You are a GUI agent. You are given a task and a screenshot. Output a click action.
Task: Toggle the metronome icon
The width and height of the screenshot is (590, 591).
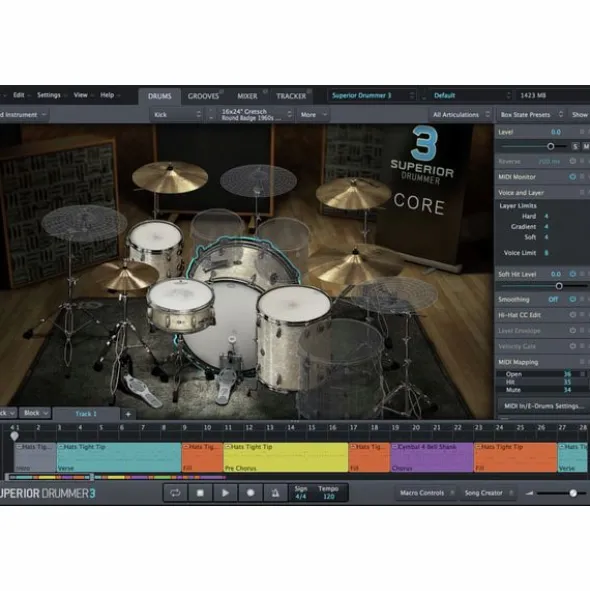tap(276, 493)
